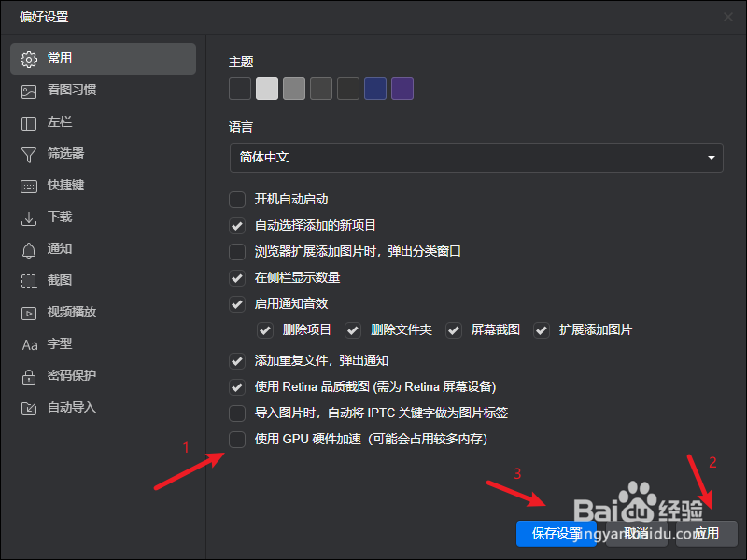This screenshot has height=560, width=747.
Task: Disable 启用通知音效 option
Action: [237, 304]
